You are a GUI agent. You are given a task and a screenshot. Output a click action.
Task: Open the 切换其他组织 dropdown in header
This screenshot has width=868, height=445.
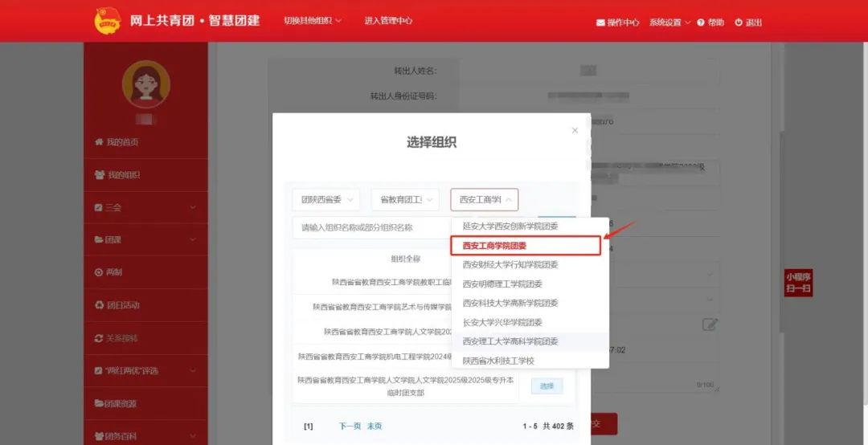(313, 21)
